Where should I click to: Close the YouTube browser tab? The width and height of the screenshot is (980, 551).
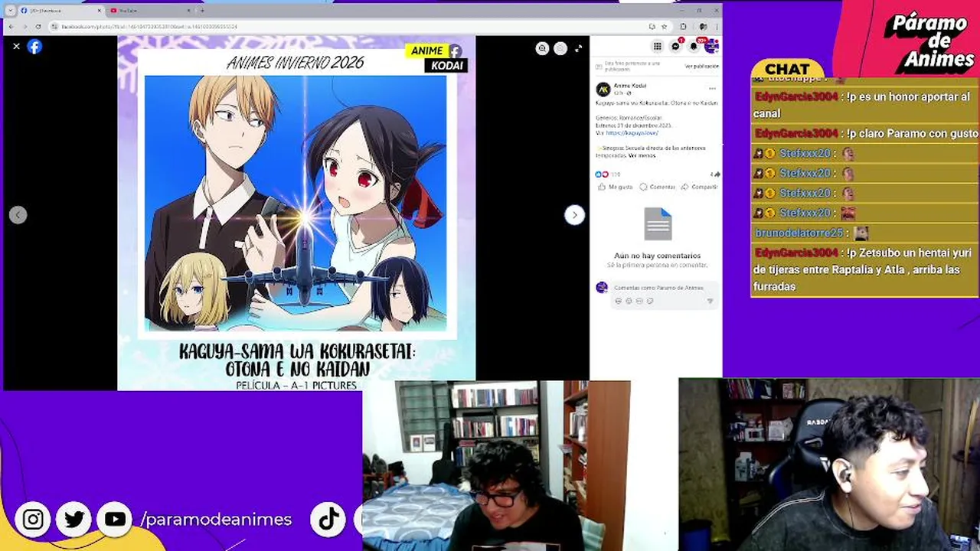tap(188, 11)
